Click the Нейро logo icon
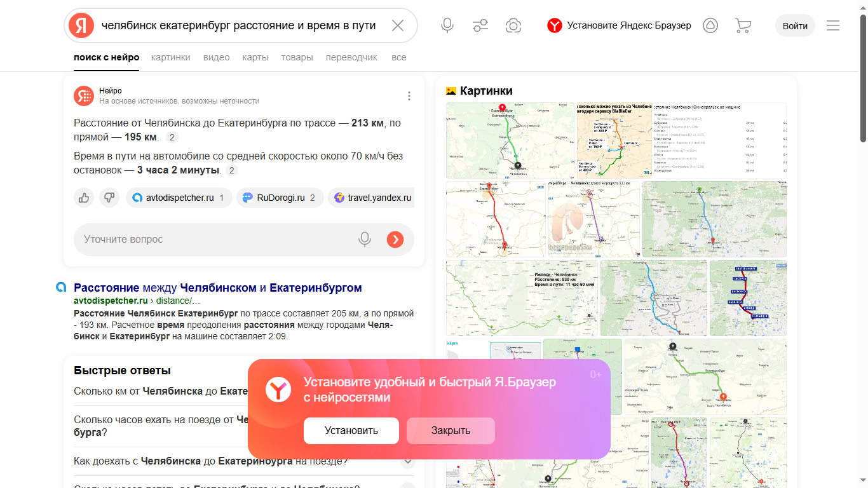Image resolution: width=868 pixels, height=488 pixels. coord(84,95)
